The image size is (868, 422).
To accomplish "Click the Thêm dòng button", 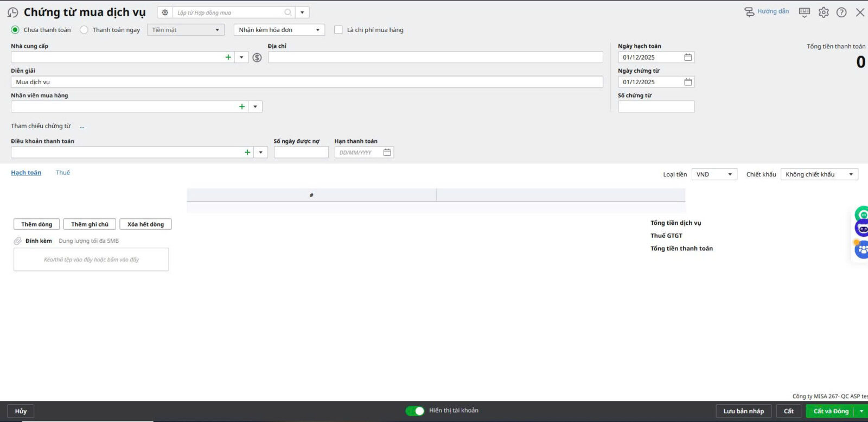I will point(37,224).
